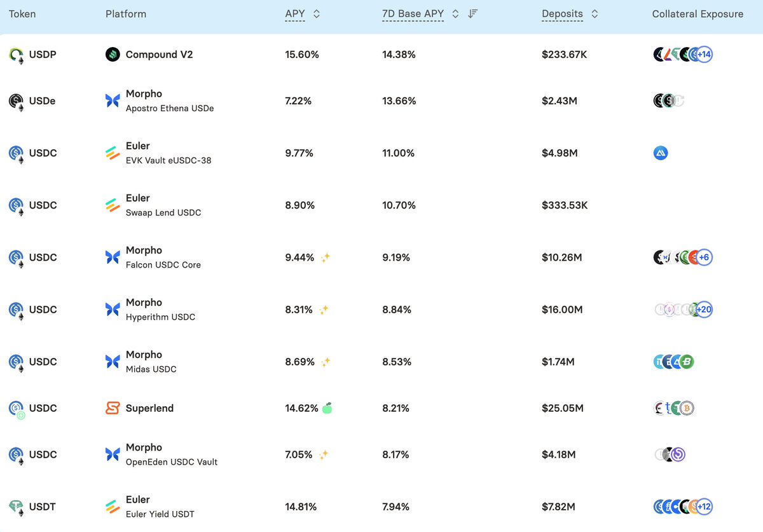Click sparkle reward icon beside 8.31% APY

click(324, 310)
